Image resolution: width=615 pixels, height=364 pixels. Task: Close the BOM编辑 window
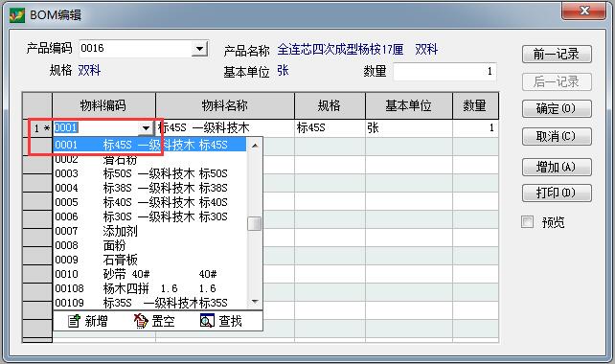(x=583, y=11)
